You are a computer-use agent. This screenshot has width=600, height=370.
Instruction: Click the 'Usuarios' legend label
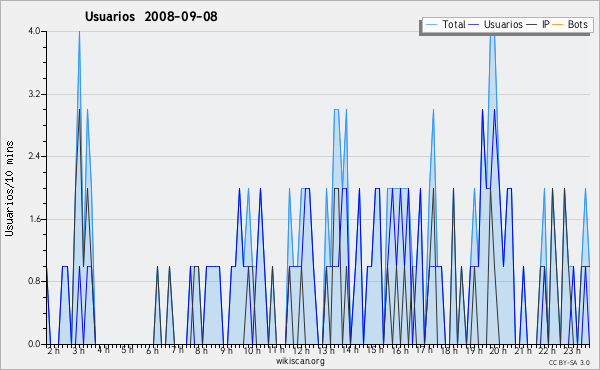click(x=503, y=24)
